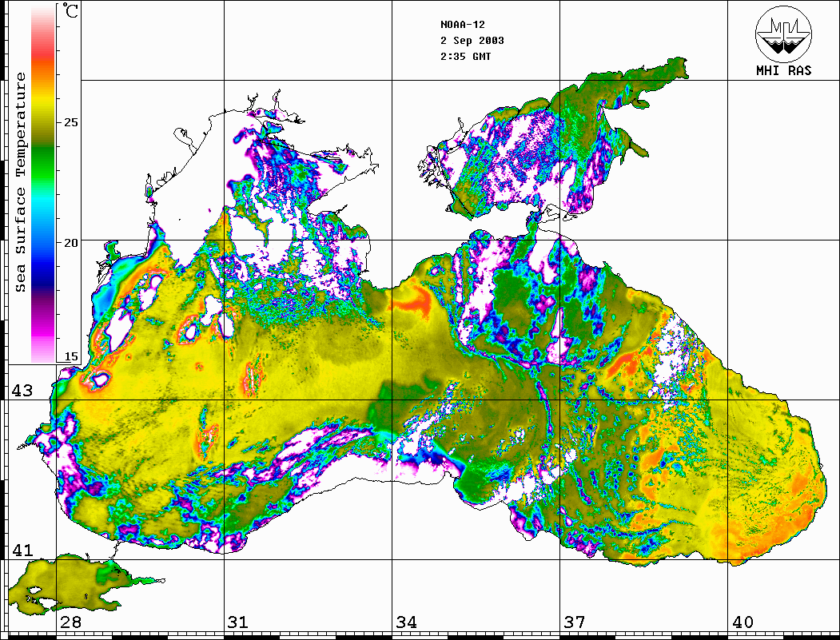840x640 pixels.
Task: Click the 'NOAA-12' satellite label
Action: [x=462, y=25]
